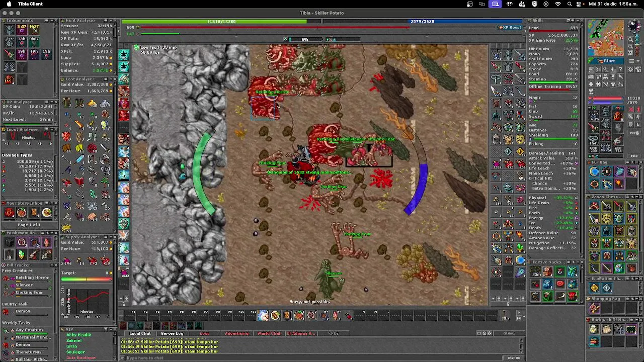
Task: Switch to World Chat tab
Action: pos(269,333)
